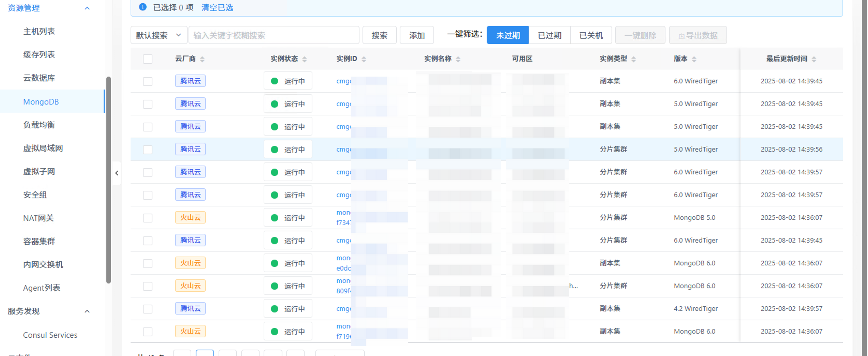The width and height of the screenshot is (868, 356).
Task: Check the 火山云 row with MongoDB 5.0
Action: (148, 218)
